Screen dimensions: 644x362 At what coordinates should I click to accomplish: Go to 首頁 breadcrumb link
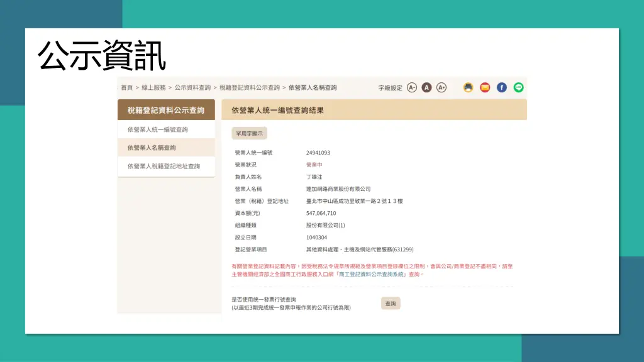[x=126, y=88]
